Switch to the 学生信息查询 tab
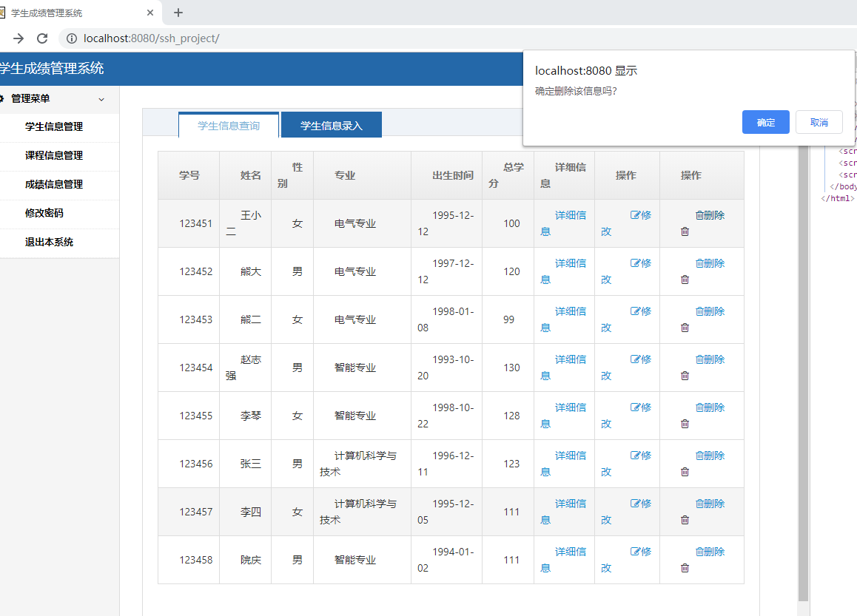This screenshot has width=857, height=616. (229, 126)
